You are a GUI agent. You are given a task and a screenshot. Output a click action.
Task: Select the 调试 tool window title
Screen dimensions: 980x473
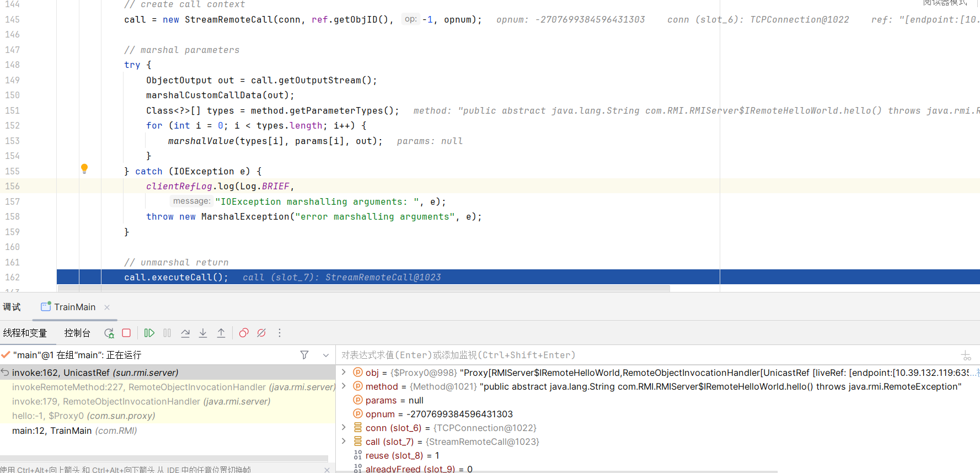pos(12,307)
